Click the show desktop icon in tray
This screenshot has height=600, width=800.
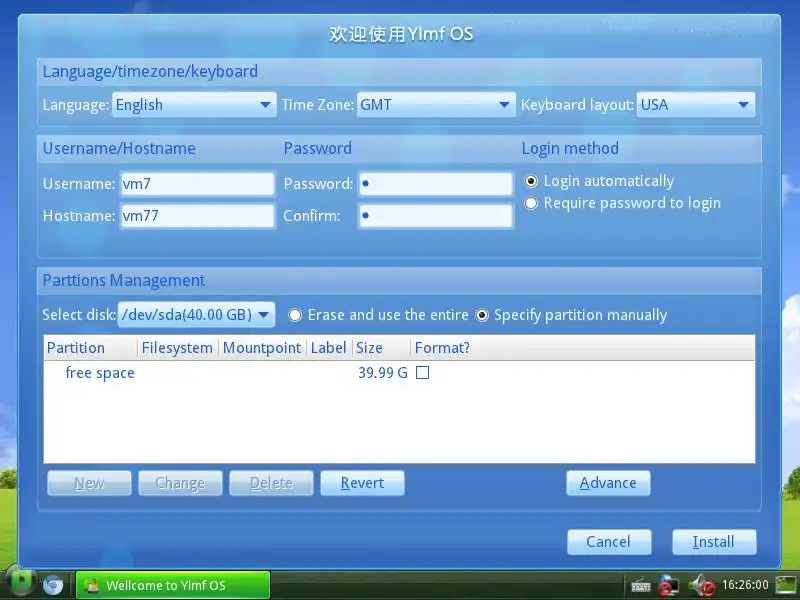pos(786,585)
